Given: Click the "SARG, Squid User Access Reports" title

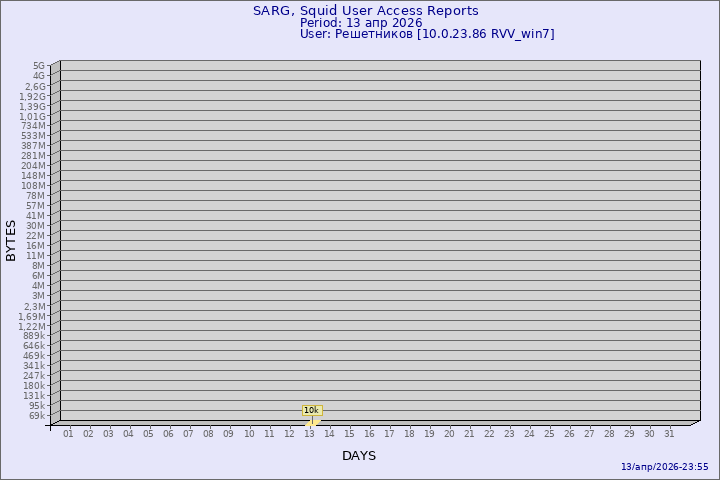Looking at the screenshot, I should pyautogui.click(x=365, y=11).
